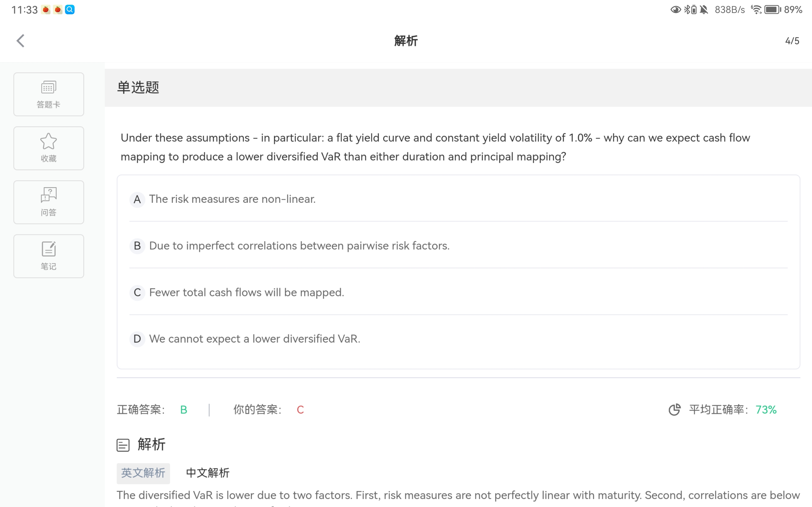The image size is (812, 507).
Task: Tap the 单选题 question type header
Action: coord(138,87)
